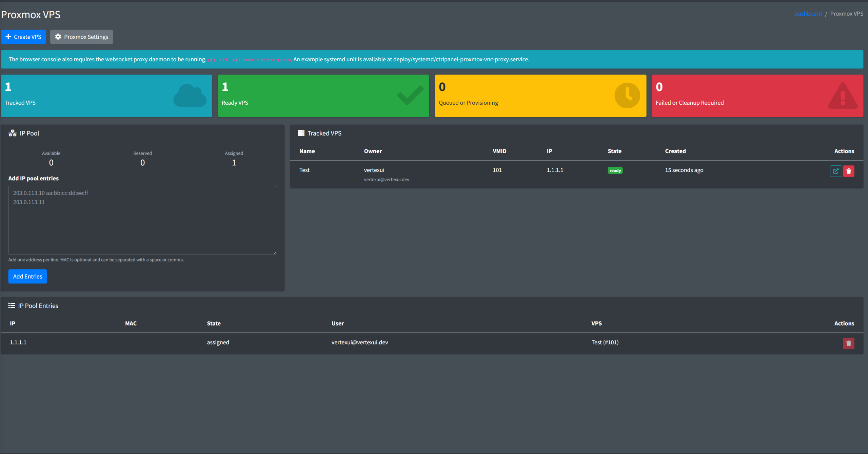868x454 pixels.
Task: Delete IP pool entry 1.1.1.1
Action: (848, 343)
